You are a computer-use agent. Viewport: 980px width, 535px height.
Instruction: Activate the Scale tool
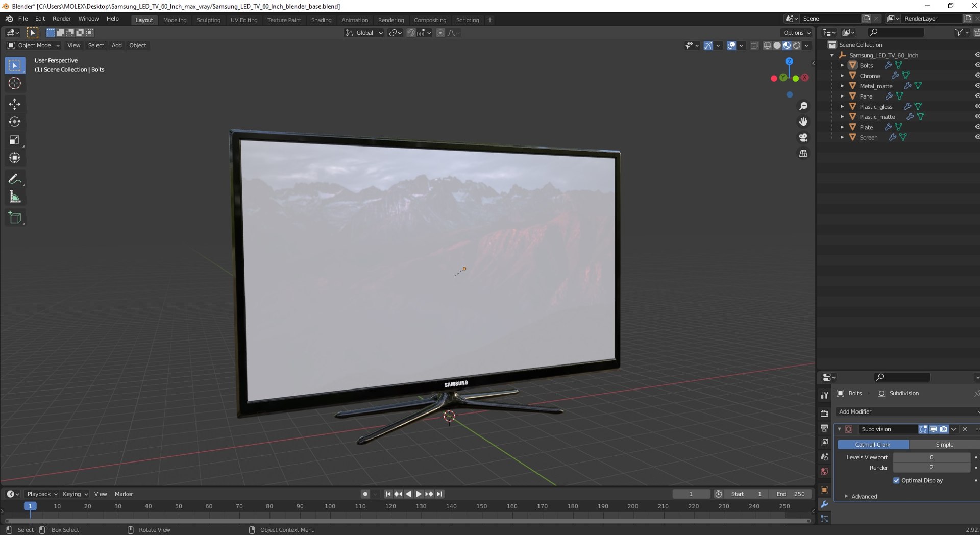tap(15, 140)
